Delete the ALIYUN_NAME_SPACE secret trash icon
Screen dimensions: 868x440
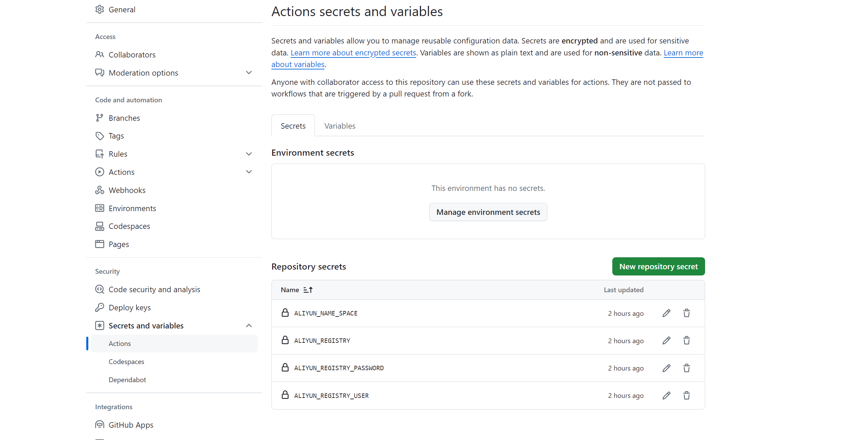(686, 313)
